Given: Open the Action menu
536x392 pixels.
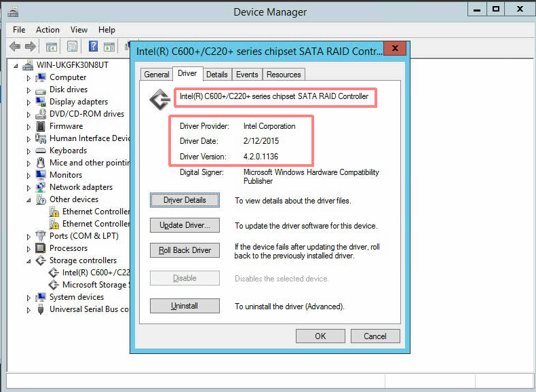Looking at the screenshot, I should click(47, 30).
